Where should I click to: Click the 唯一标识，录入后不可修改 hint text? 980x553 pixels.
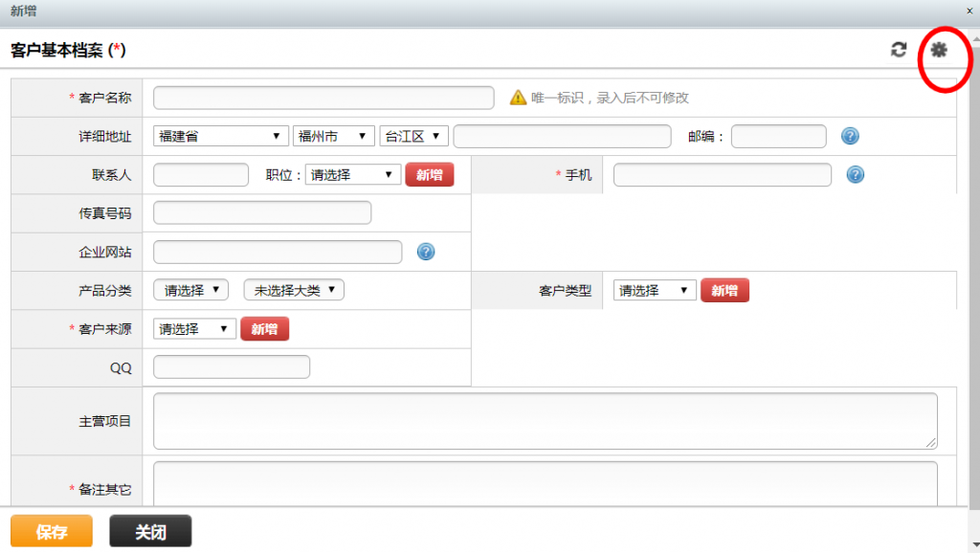pos(610,98)
